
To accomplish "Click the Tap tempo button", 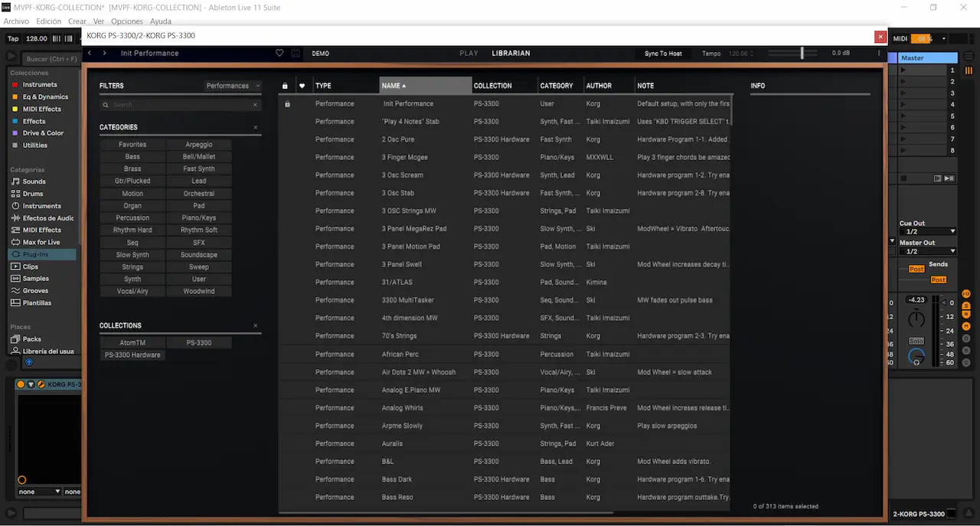I will point(13,38).
